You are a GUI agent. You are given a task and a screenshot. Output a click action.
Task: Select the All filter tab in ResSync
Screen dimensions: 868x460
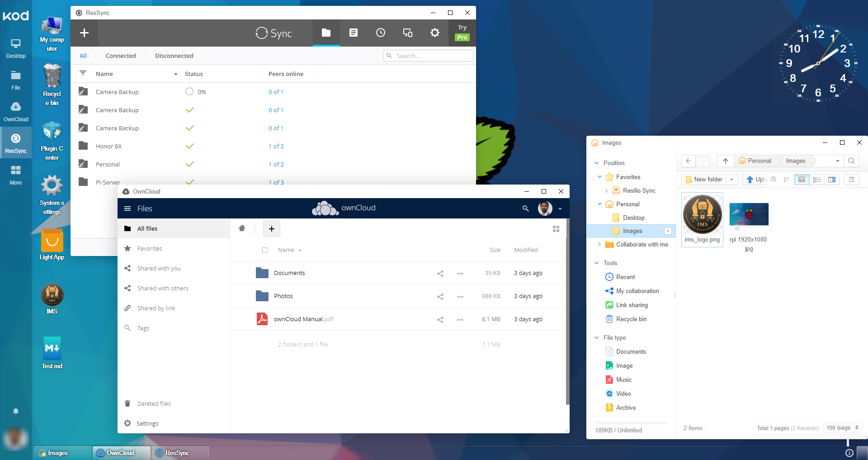[83, 56]
